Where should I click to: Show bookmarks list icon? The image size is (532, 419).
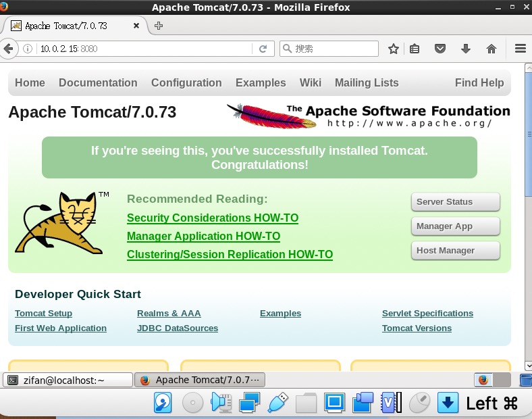(x=415, y=49)
